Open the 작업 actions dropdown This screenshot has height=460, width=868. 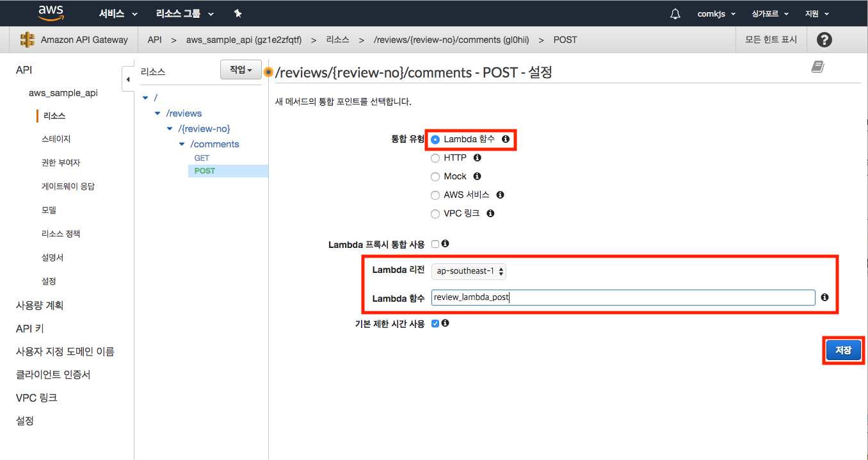[241, 70]
